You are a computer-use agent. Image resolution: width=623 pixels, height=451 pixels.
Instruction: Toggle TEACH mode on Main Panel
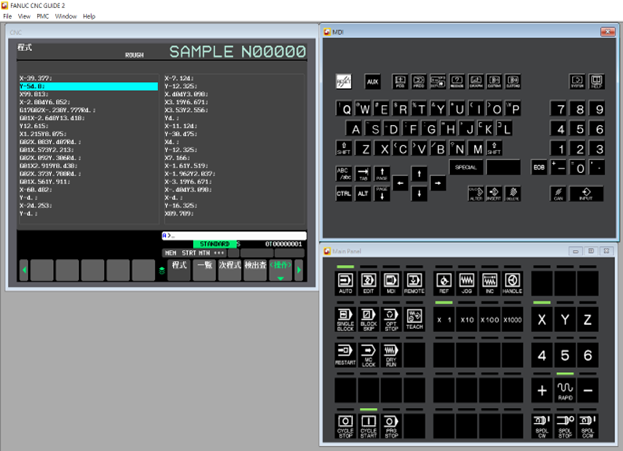[414, 319]
